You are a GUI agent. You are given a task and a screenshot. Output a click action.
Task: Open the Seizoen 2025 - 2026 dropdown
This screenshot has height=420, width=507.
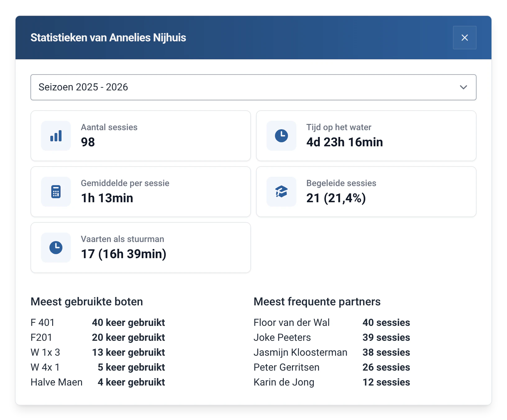[253, 87]
